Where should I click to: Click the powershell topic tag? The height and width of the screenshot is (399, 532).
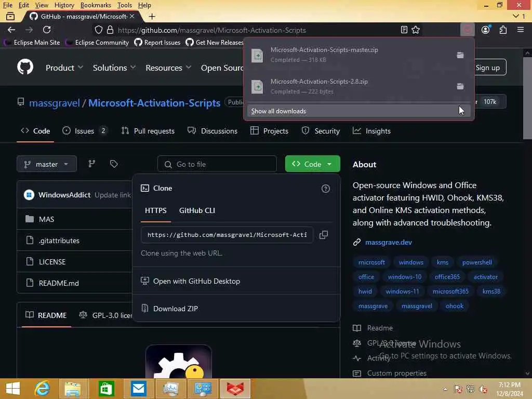(477, 262)
